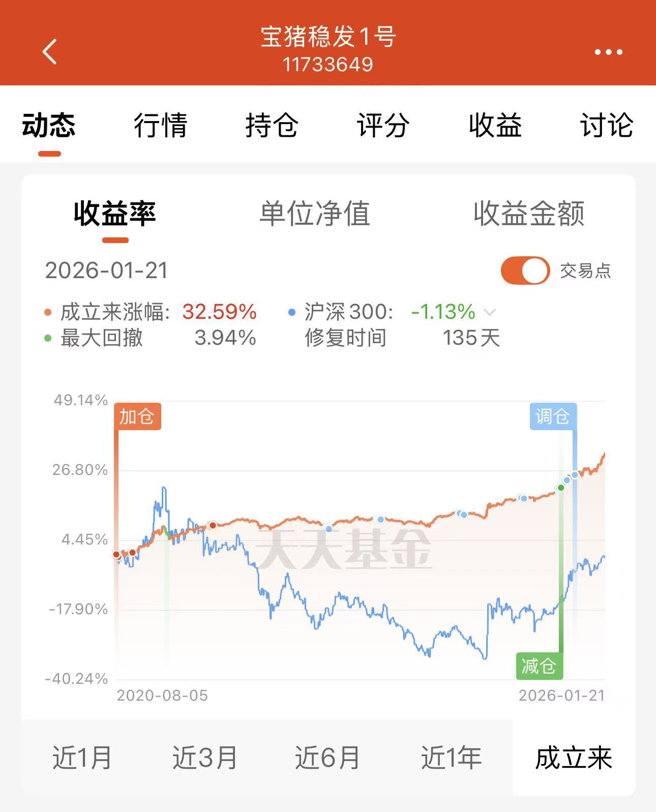Show the 单位净值 chart

tap(315, 213)
